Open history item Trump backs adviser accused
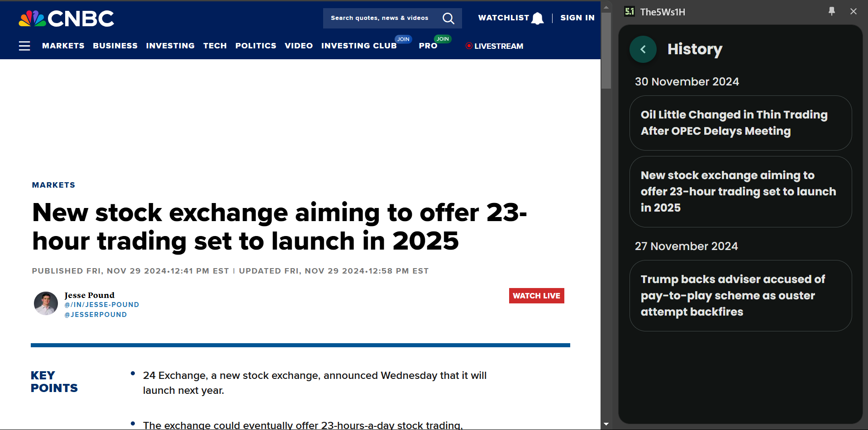 click(x=740, y=296)
